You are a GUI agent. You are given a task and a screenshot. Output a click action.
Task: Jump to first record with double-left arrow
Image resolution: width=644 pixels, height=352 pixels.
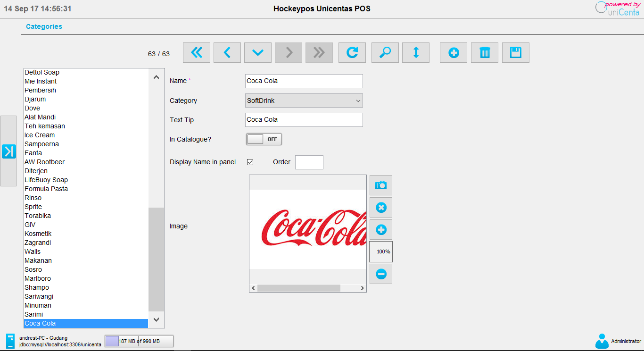click(197, 53)
